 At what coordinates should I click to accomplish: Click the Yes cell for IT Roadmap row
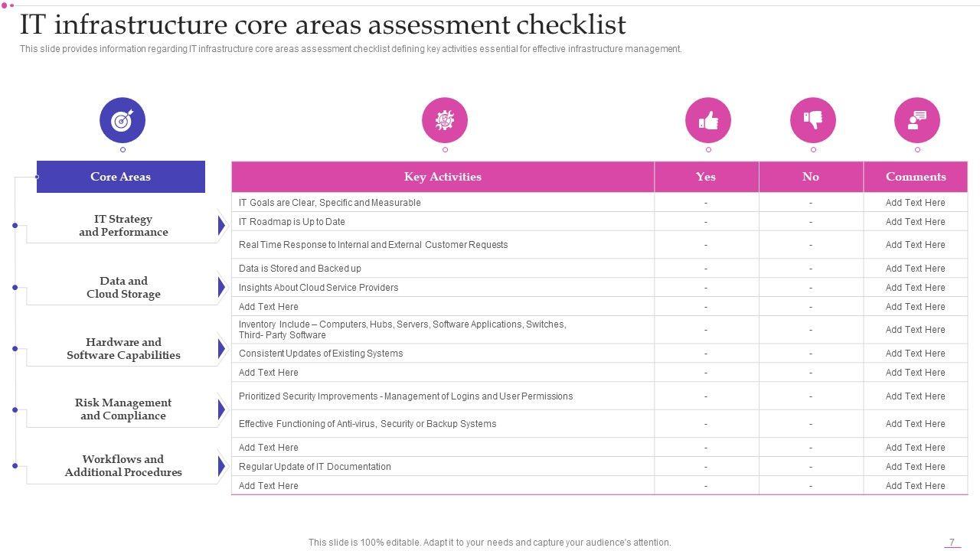706,222
